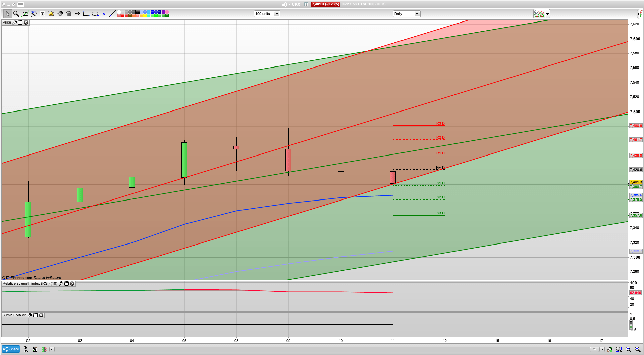Select the ellipse drawing tool
The width and height of the screenshot is (644, 355).
point(95,14)
